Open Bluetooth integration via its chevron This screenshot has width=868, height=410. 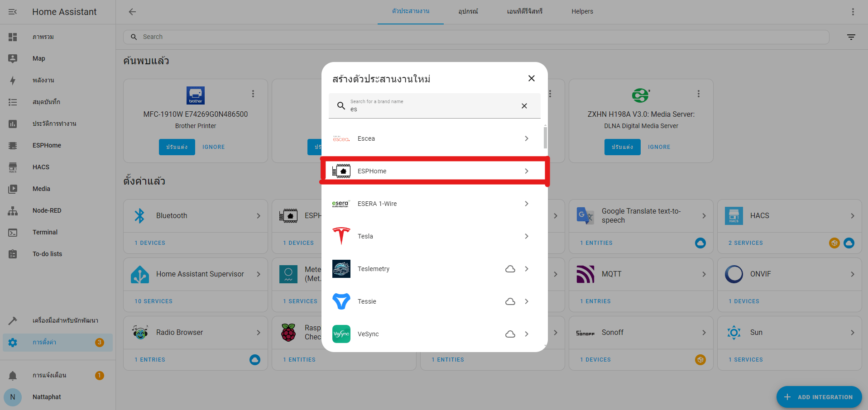(x=259, y=216)
